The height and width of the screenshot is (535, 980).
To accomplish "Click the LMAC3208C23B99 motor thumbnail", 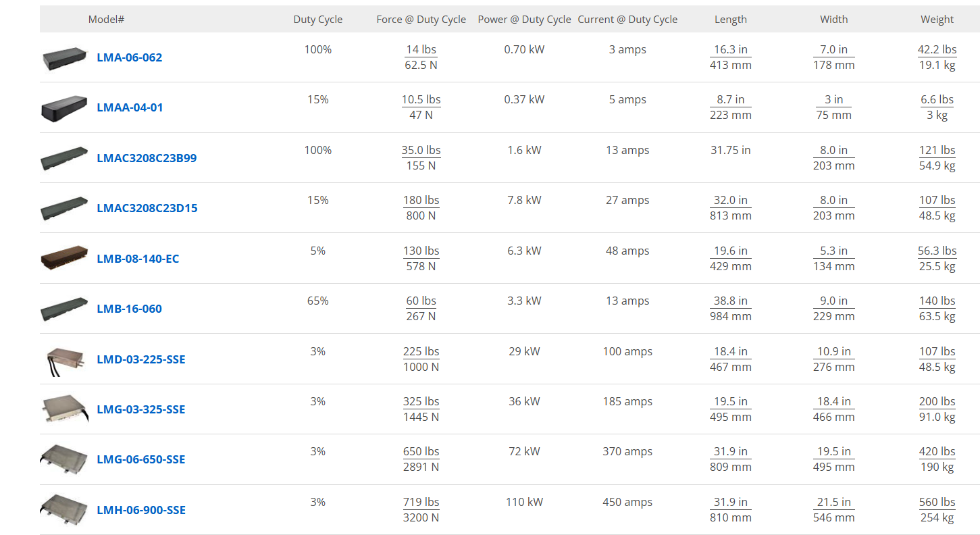I will (x=65, y=159).
